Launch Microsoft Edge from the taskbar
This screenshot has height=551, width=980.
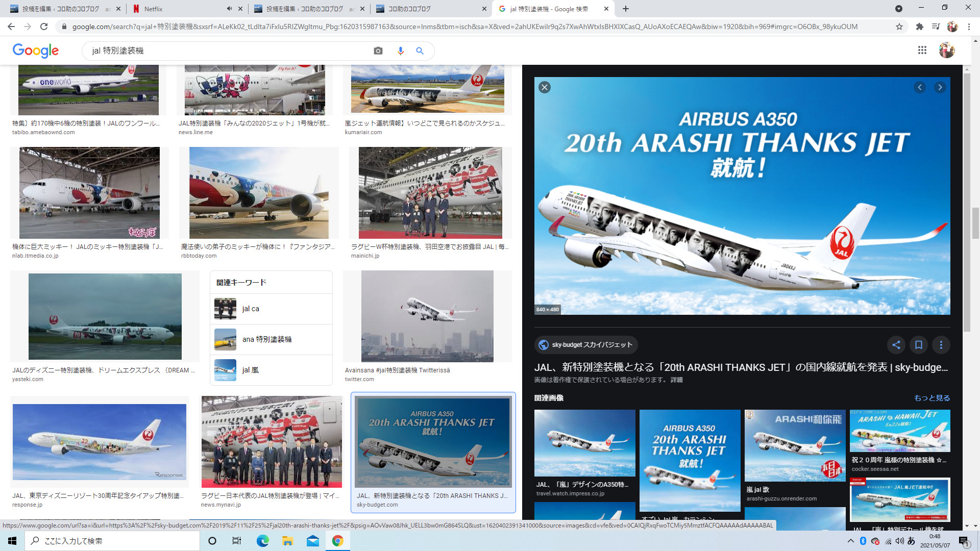tap(262, 541)
